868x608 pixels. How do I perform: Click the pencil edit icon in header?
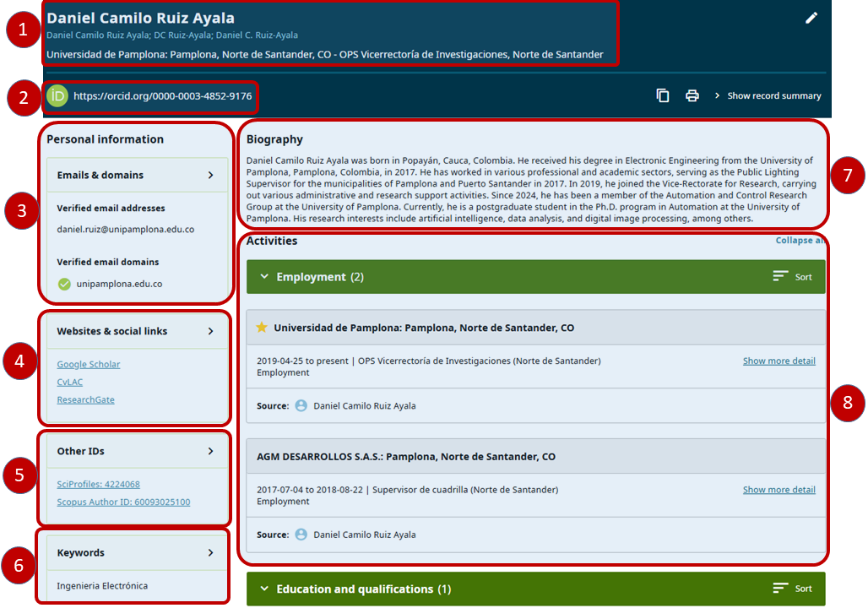(x=811, y=18)
